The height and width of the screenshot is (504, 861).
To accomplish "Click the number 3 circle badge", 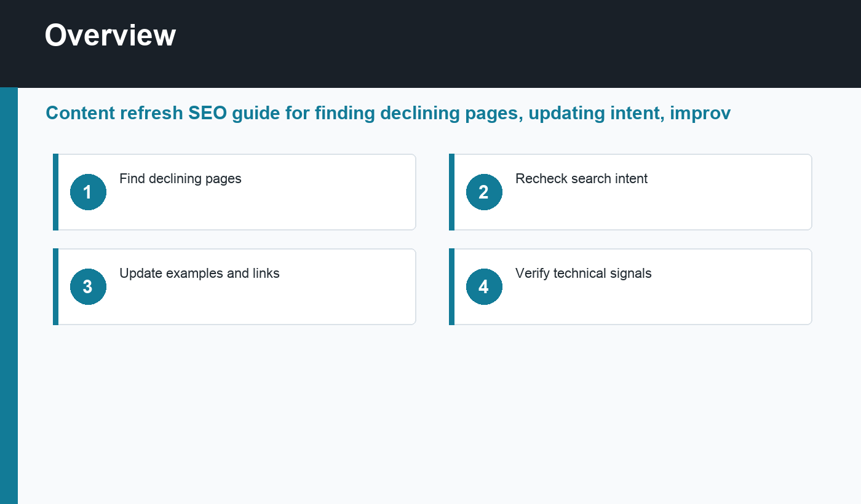I will tap(88, 286).
